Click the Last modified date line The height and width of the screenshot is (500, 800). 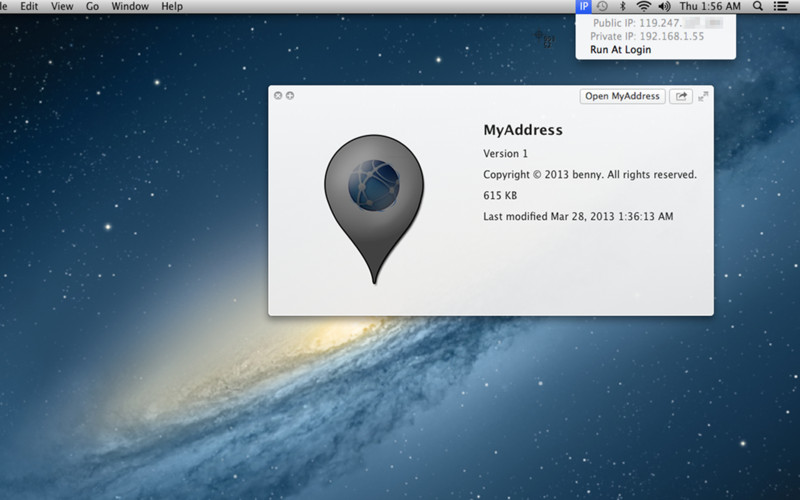tap(578, 216)
